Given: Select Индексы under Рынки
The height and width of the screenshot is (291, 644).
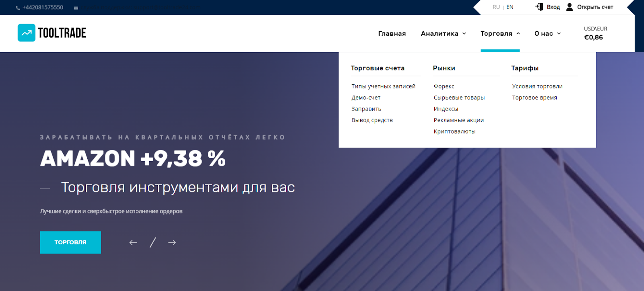Looking at the screenshot, I should pos(446,109).
